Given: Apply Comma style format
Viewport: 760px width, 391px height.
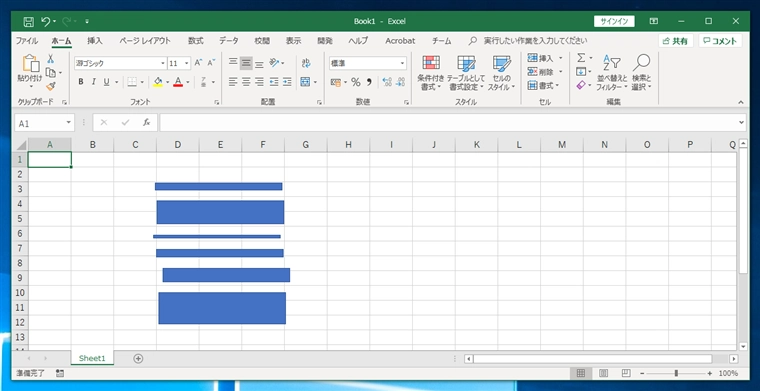Looking at the screenshot, I should (369, 82).
